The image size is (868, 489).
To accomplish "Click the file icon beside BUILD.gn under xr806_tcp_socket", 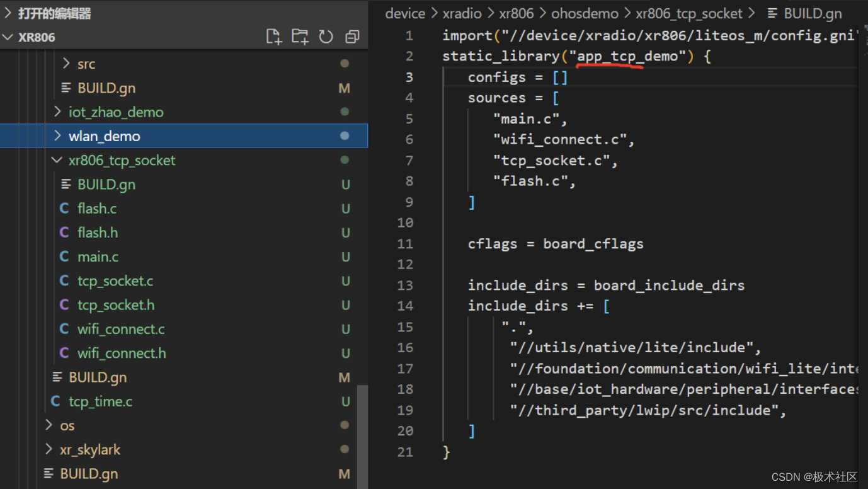I will (x=66, y=185).
